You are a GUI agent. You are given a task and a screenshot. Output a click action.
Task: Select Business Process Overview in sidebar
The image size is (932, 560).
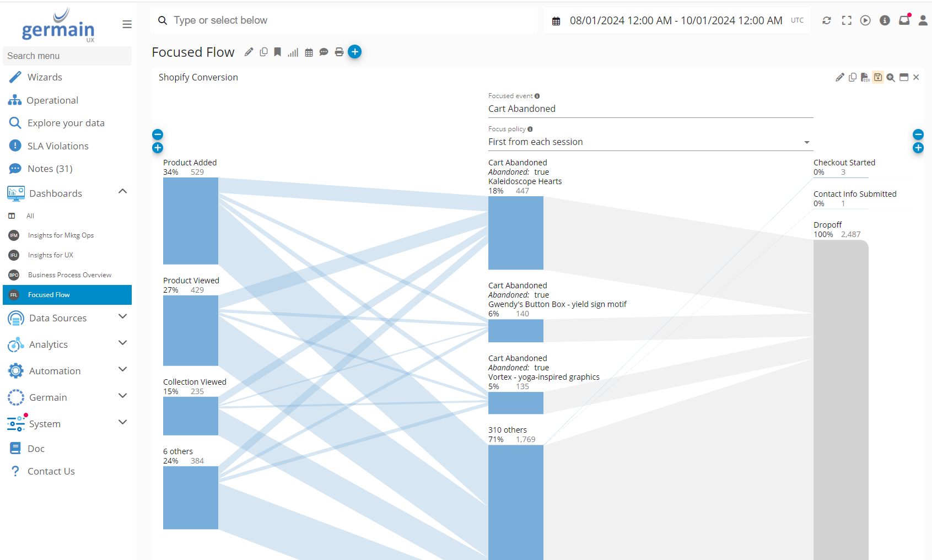pos(69,275)
